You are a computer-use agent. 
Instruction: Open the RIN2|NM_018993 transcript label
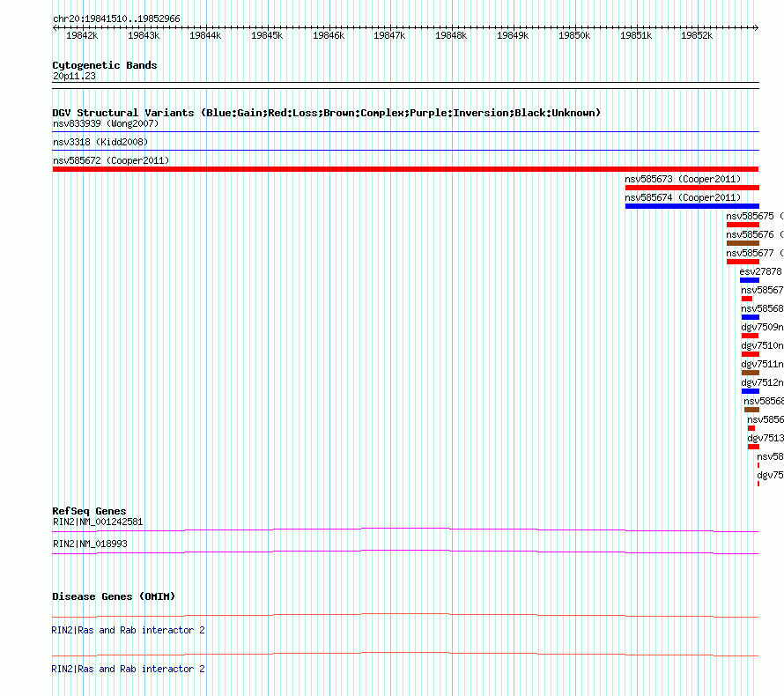(x=90, y=544)
